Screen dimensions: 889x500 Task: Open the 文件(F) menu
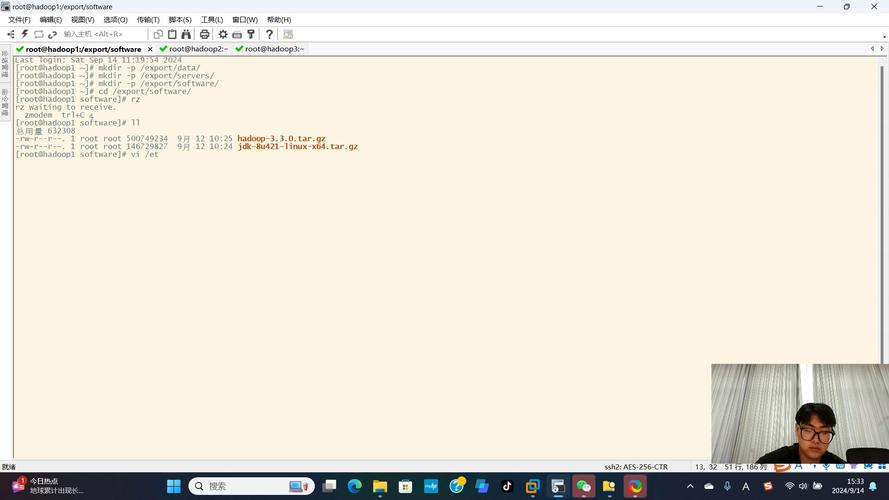[x=19, y=20]
